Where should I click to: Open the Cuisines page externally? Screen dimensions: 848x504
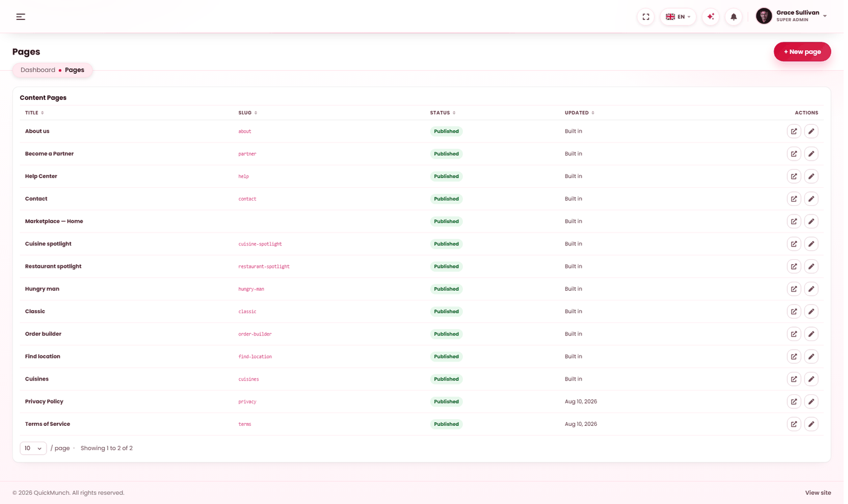pos(793,379)
